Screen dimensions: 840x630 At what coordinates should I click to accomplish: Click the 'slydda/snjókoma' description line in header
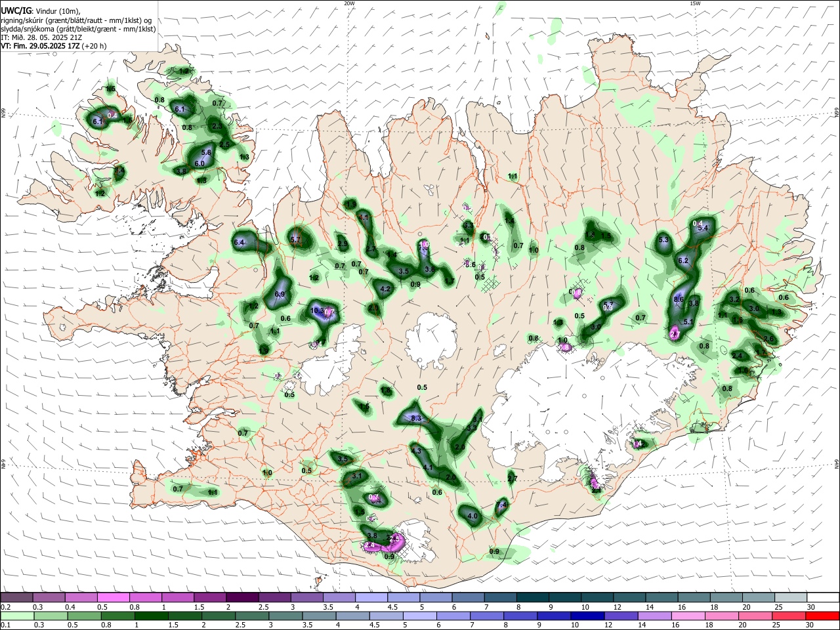point(78,29)
